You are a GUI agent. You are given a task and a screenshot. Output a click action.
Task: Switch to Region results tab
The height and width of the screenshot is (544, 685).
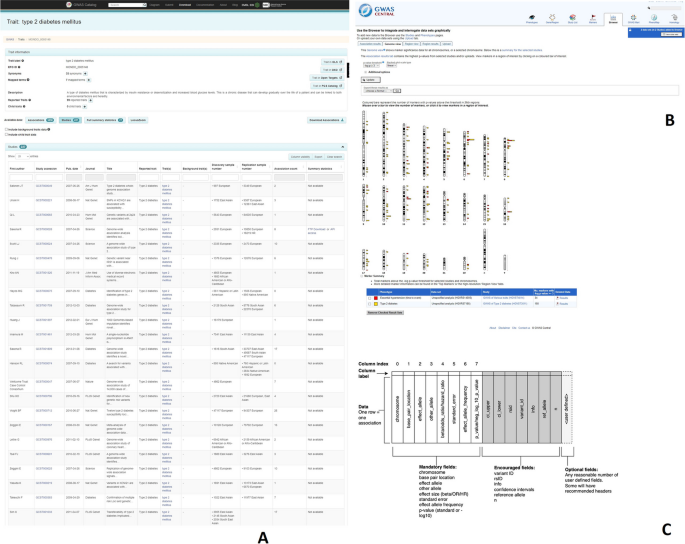tap(430, 44)
